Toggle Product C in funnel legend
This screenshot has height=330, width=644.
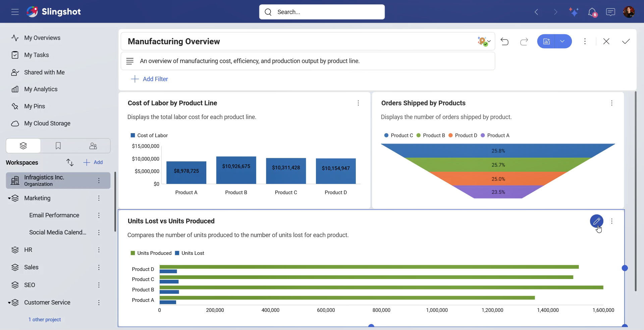[x=398, y=135]
